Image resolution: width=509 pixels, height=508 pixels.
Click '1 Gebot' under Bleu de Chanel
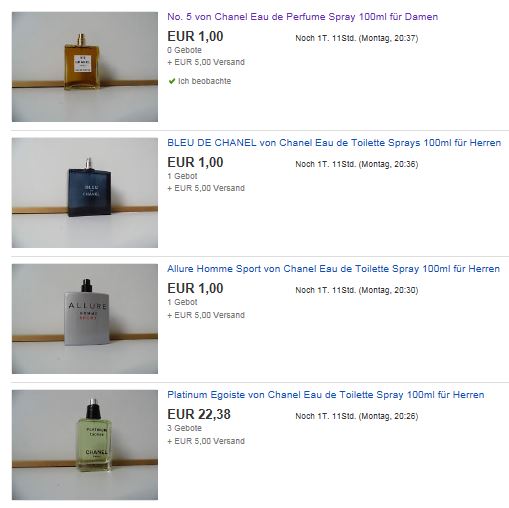coord(182,176)
